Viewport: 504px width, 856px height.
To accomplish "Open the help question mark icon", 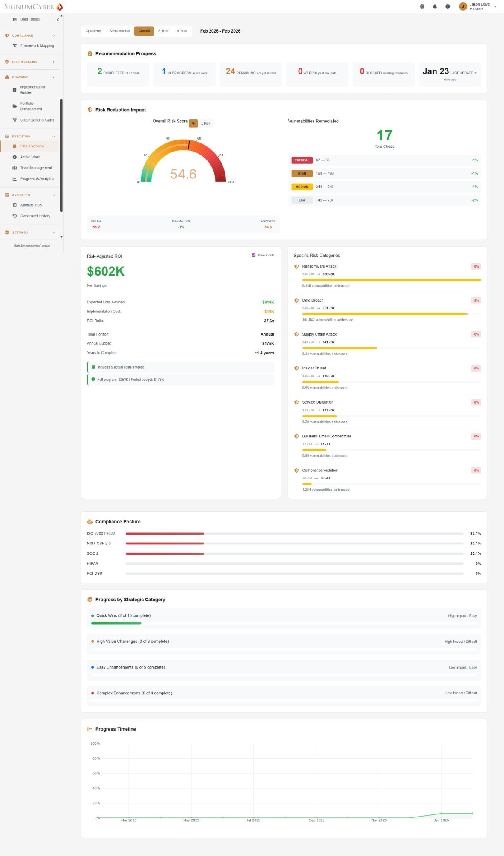I will tap(448, 6).
